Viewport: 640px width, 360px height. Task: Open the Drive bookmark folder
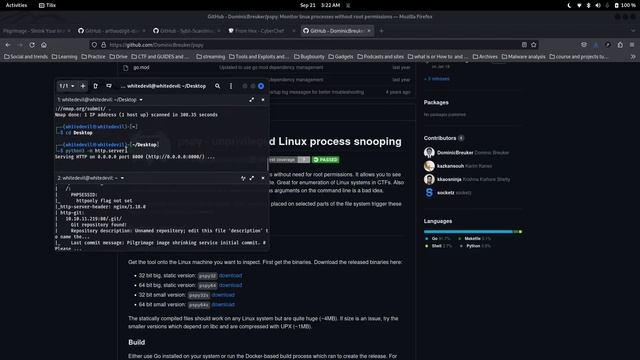(118, 57)
